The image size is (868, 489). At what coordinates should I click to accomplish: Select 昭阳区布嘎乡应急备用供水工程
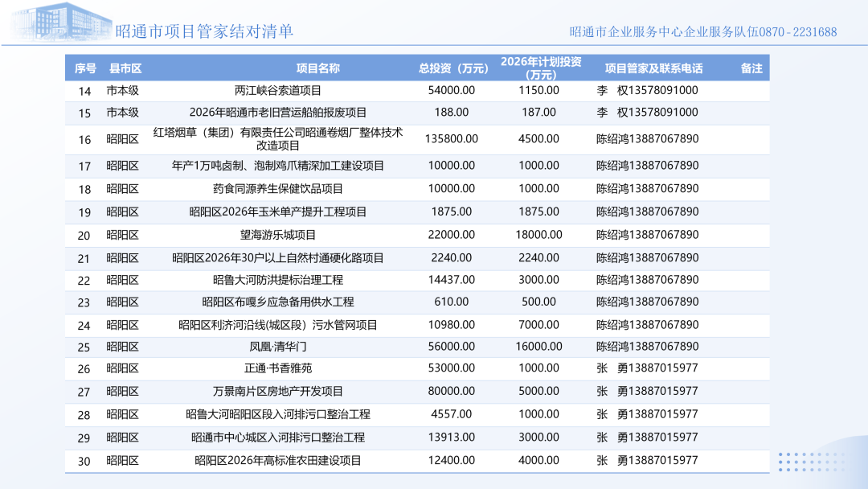[x=278, y=302]
